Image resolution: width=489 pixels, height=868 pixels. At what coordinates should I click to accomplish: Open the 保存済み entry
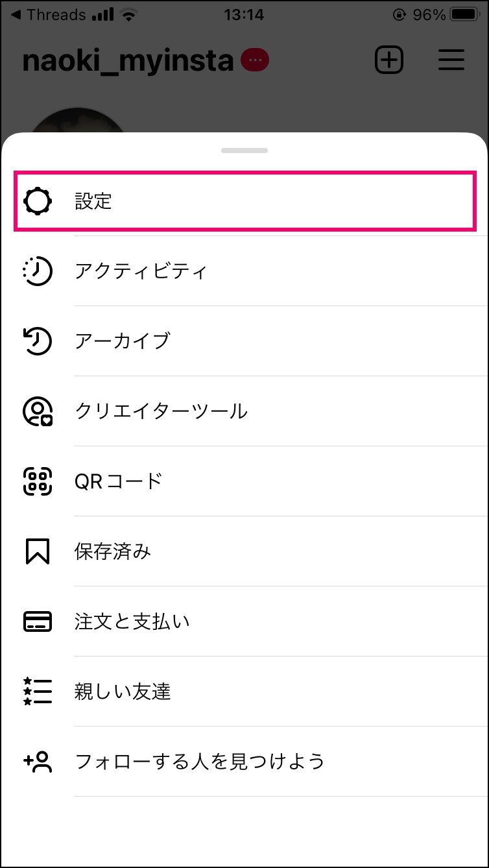tap(244, 551)
